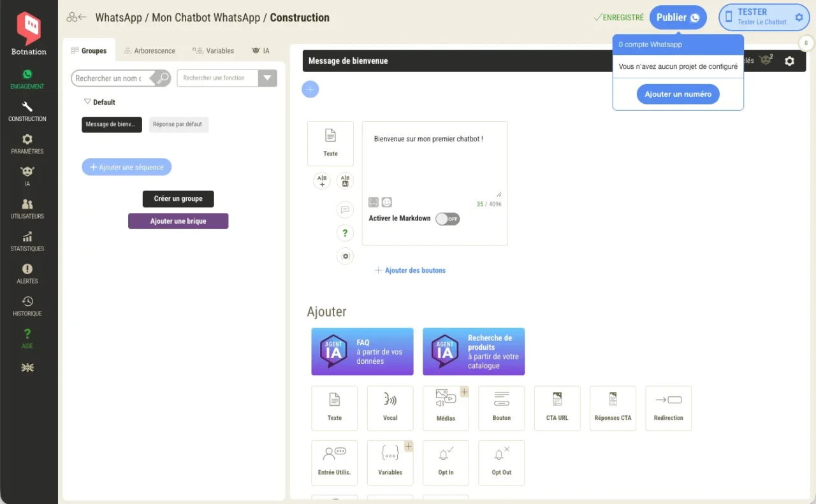Add the Recherche de produits agent block
816x504 pixels.
[x=474, y=352]
